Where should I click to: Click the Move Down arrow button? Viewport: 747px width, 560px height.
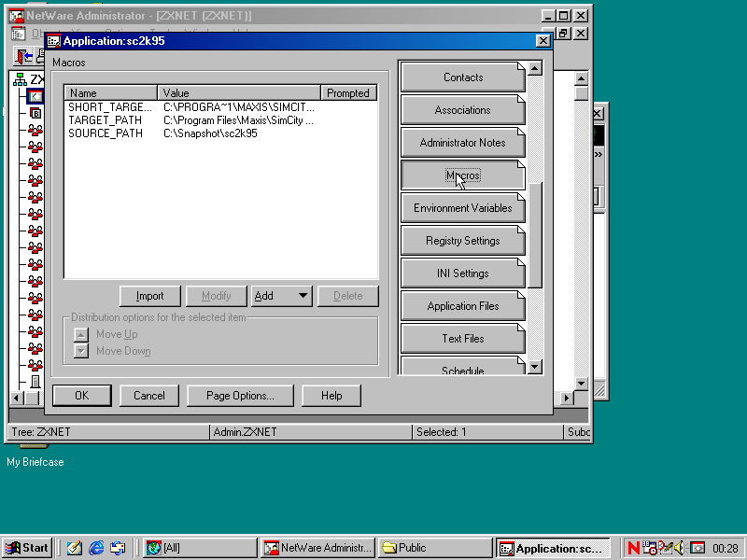tap(81, 351)
